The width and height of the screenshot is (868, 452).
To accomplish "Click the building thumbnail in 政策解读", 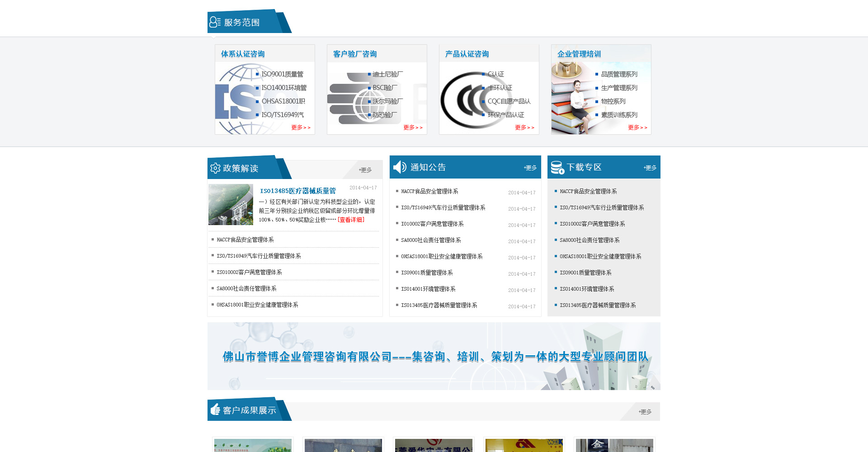I will coord(231,204).
